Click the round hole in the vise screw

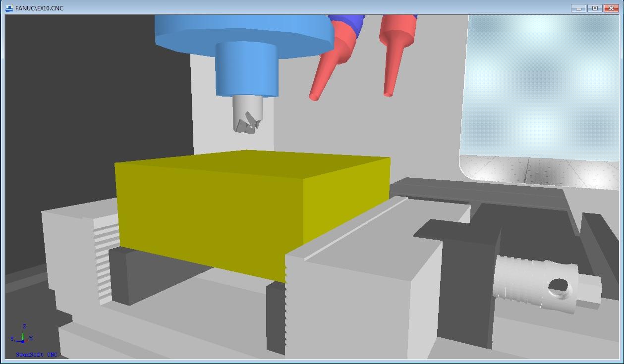[x=559, y=287]
